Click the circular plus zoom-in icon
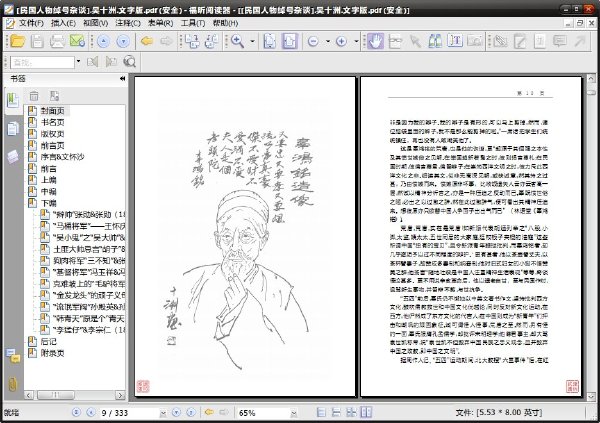The width and height of the screenshot is (600, 423). pyautogui.click(x=341, y=41)
